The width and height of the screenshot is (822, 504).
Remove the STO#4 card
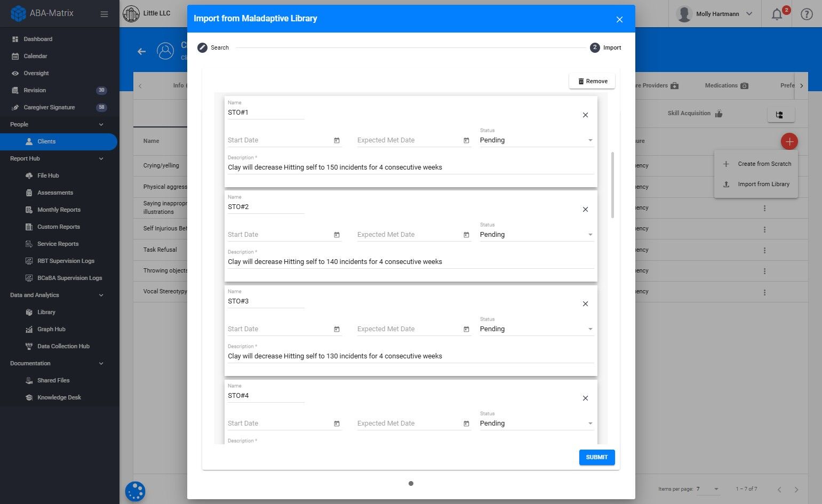(585, 398)
